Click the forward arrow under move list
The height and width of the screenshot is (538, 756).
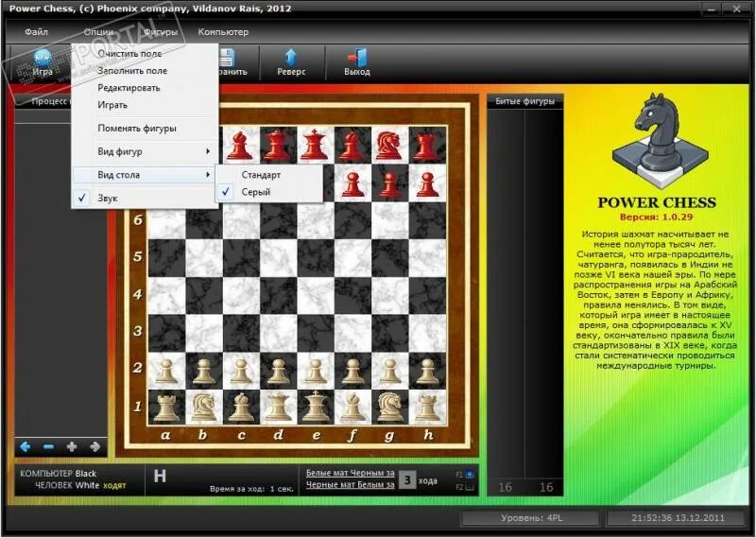pyautogui.click(x=95, y=447)
